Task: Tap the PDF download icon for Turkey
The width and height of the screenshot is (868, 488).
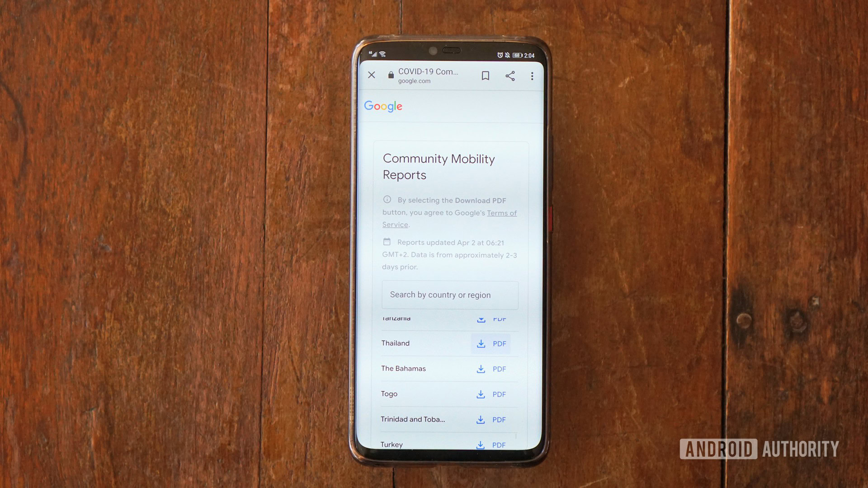Action: (x=481, y=444)
